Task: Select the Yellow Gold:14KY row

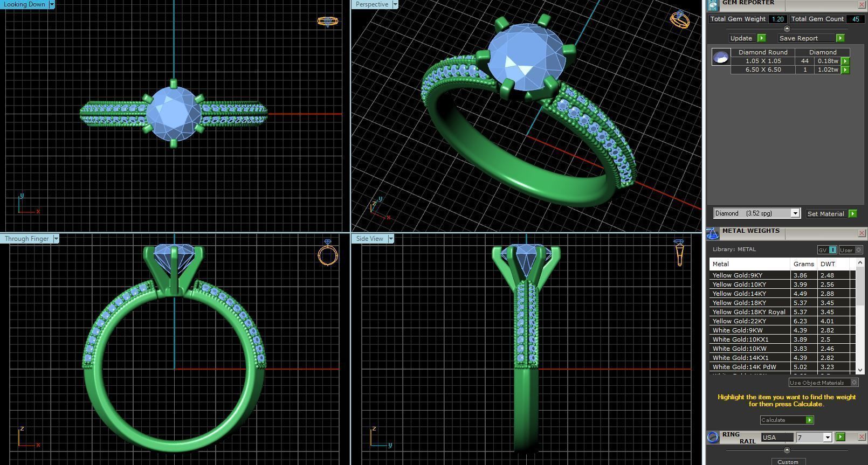Action: tap(782, 294)
